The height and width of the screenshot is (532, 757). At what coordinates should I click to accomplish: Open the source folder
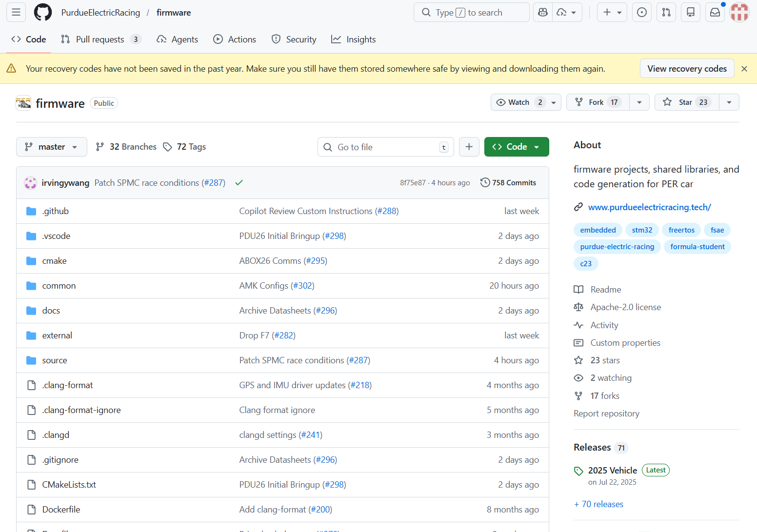coord(55,360)
